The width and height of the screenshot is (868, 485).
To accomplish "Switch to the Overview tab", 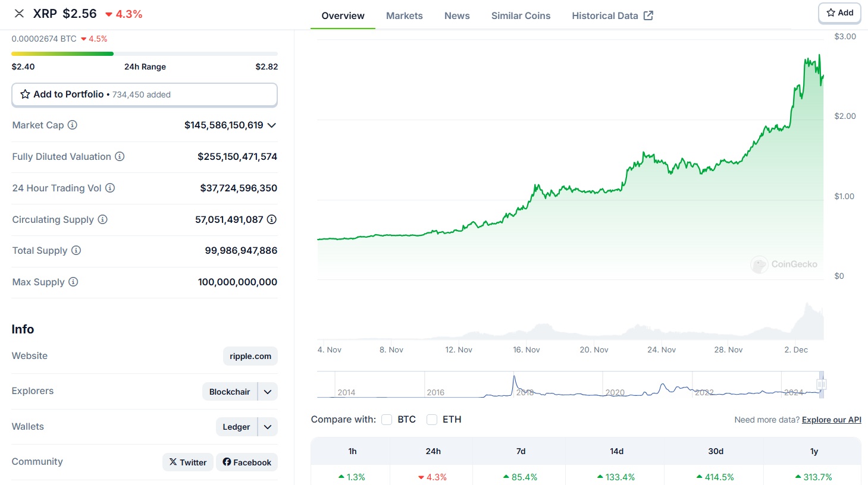I will [x=343, y=15].
